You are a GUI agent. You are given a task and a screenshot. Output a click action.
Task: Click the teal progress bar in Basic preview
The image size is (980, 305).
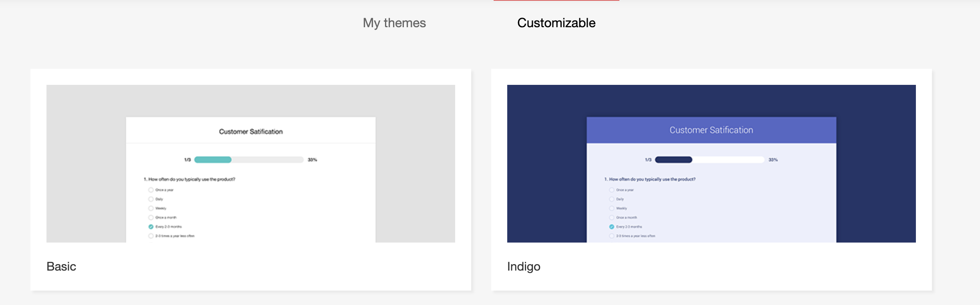[x=213, y=160]
